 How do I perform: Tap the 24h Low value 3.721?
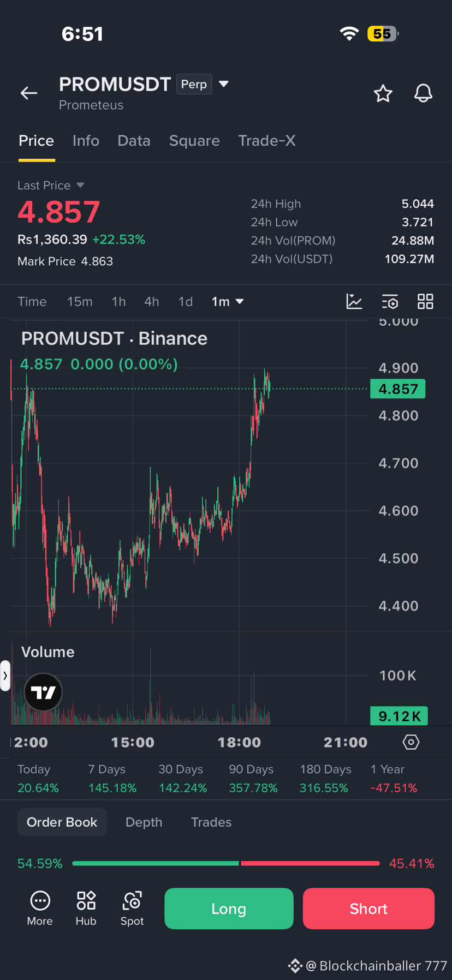(x=418, y=223)
